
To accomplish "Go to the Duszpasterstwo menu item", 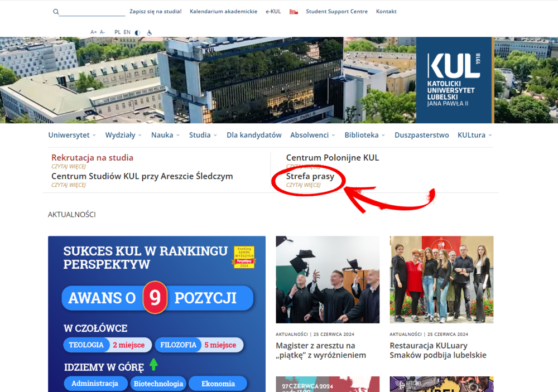I will pyautogui.click(x=421, y=135).
